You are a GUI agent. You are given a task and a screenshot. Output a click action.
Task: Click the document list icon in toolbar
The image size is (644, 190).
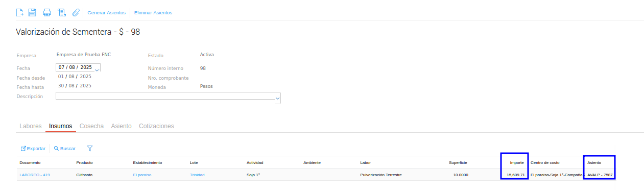click(x=62, y=12)
